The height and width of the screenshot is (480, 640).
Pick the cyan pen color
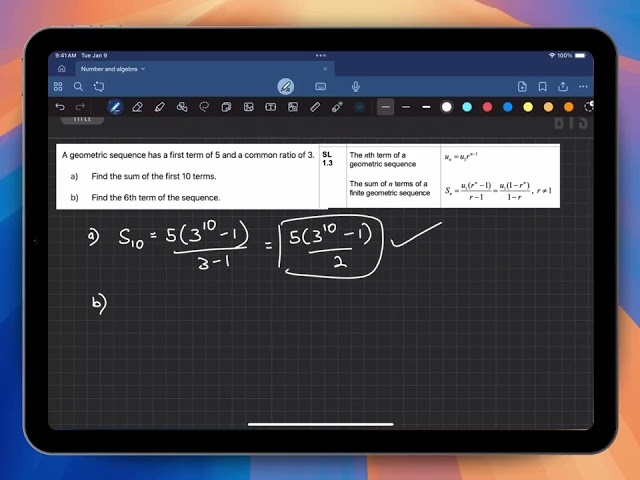(x=467, y=107)
